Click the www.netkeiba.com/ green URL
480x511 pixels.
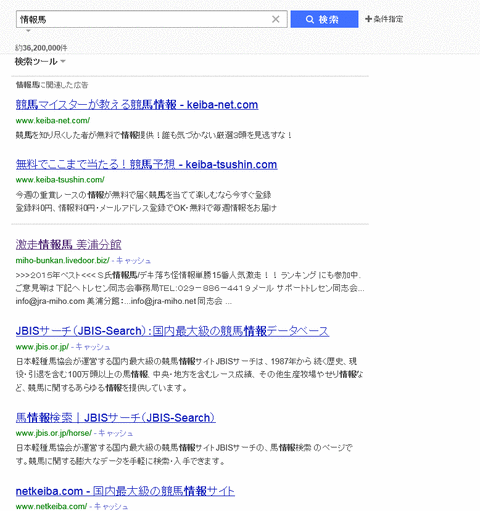pos(51,506)
